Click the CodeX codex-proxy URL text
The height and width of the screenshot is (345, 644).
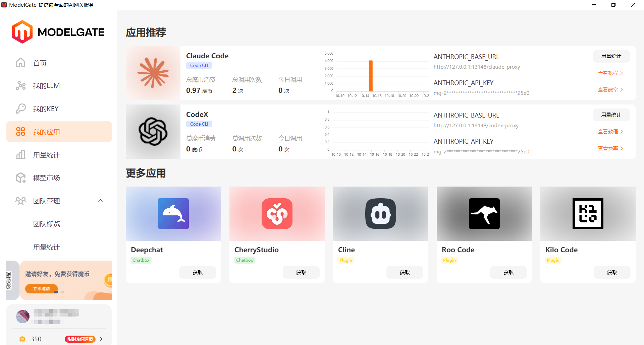coord(476,126)
